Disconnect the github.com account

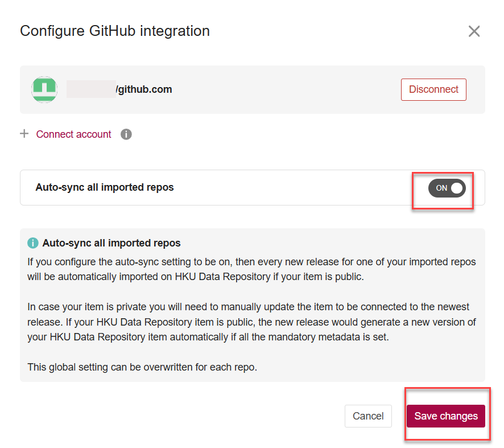(433, 89)
